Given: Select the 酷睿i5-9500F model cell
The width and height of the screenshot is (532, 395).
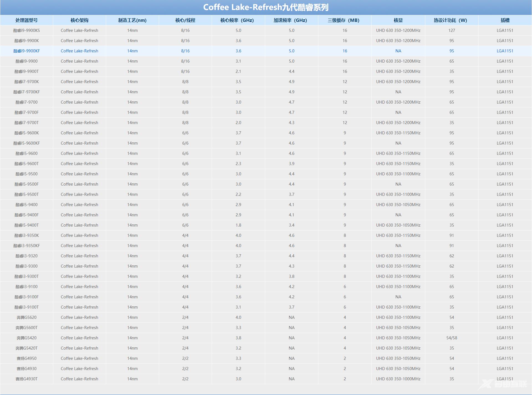Looking at the screenshot, I should click(27, 184).
